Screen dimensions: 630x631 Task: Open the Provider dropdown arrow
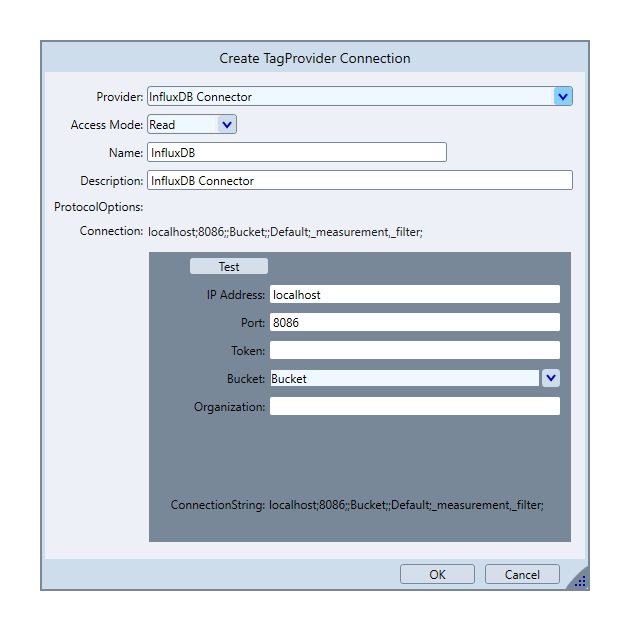pyautogui.click(x=563, y=97)
